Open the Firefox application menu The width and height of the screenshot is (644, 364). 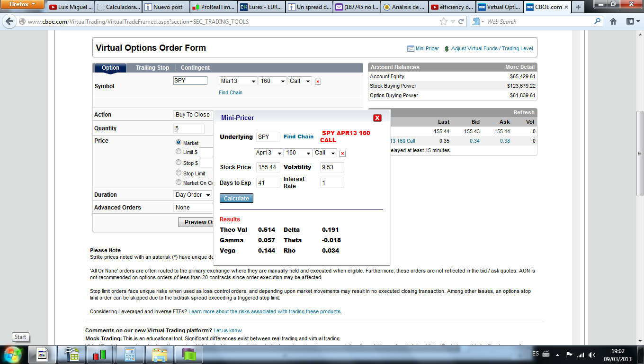click(23, 4)
